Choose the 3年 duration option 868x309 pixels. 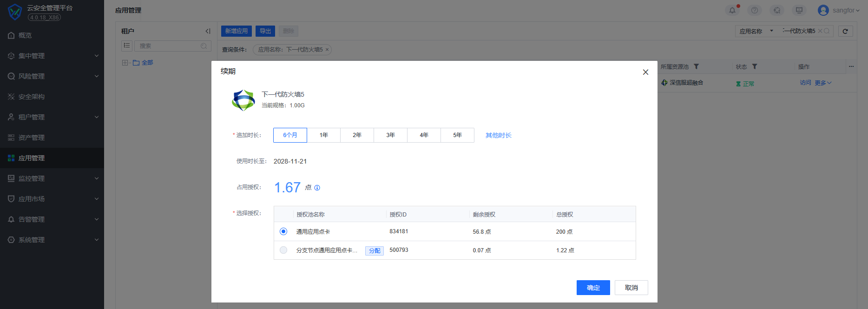coord(391,135)
